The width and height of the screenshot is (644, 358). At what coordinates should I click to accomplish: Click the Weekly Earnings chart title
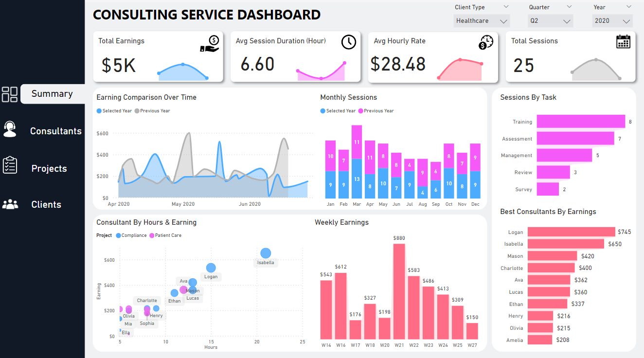click(341, 222)
